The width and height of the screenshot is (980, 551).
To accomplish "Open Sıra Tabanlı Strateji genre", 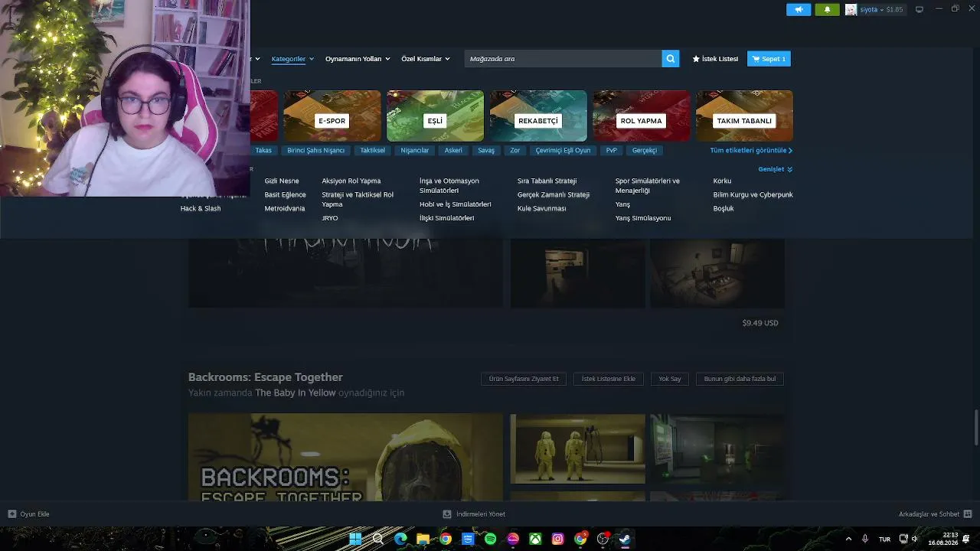I will click(x=547, y=181).
